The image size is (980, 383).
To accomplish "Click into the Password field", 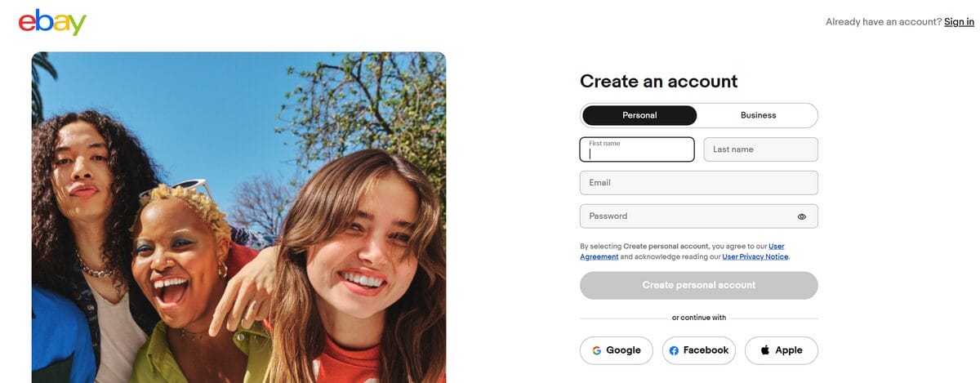I will point(686,216).
